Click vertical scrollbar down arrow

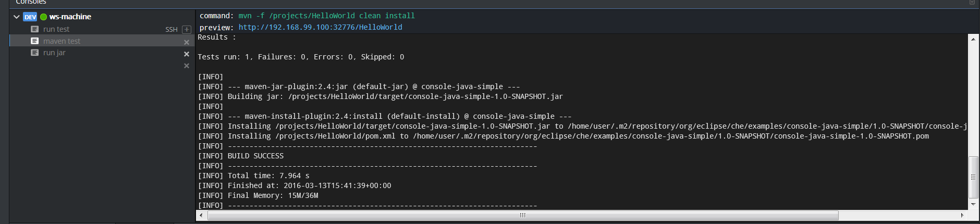click(x=973, y=205)
